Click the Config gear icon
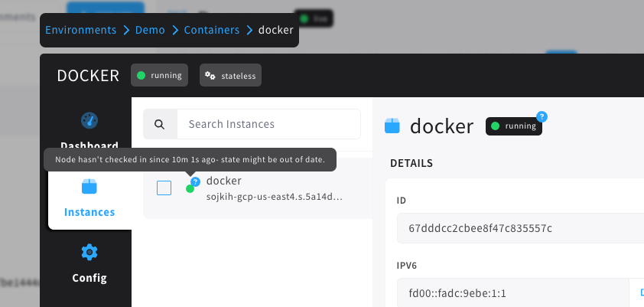This screenshot has width=644, height=307. 89,252
